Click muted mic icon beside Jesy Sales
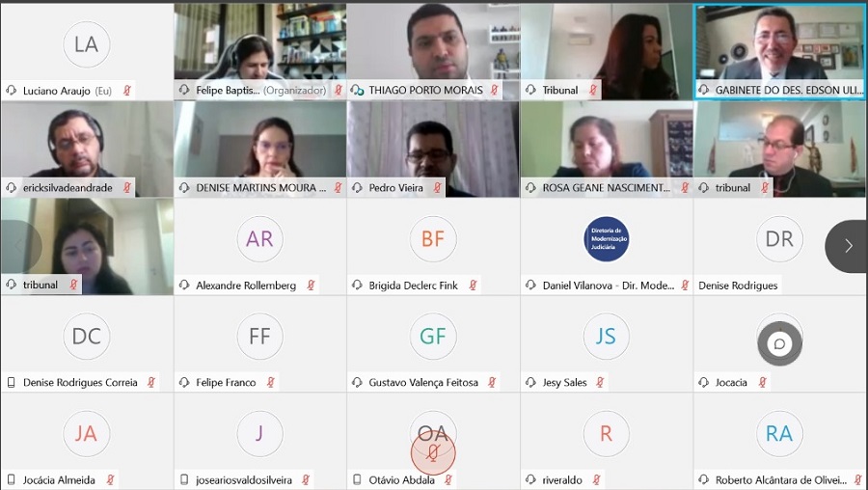Screen dimensions: 868x490 (600, 383)
